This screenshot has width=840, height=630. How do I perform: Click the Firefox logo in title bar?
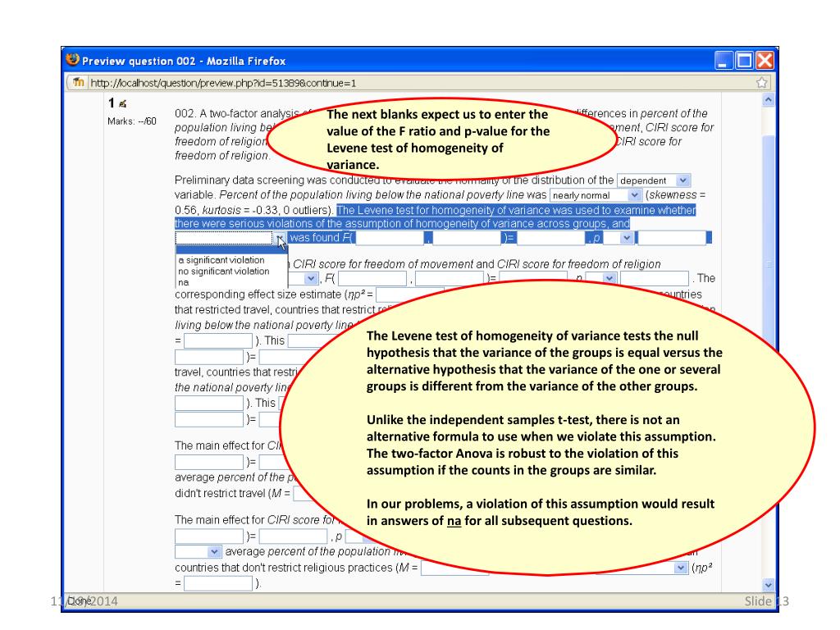click(x=72, y=59)
